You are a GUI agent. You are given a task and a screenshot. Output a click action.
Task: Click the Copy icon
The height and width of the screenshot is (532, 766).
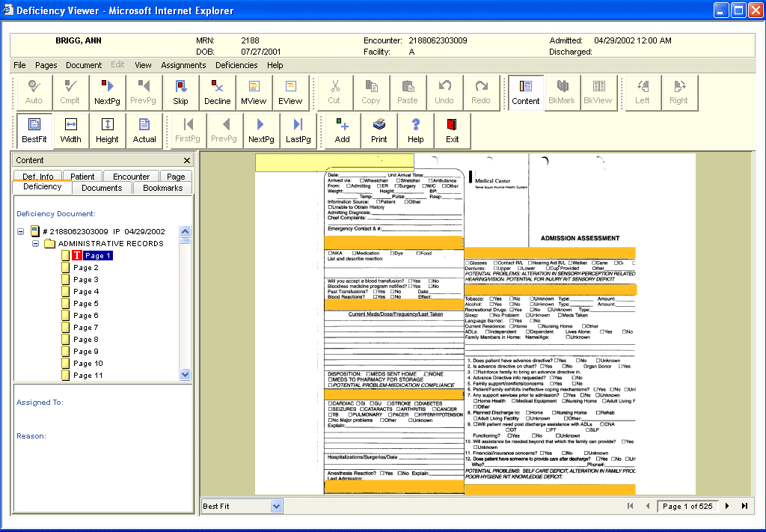(x=371, y=92)
